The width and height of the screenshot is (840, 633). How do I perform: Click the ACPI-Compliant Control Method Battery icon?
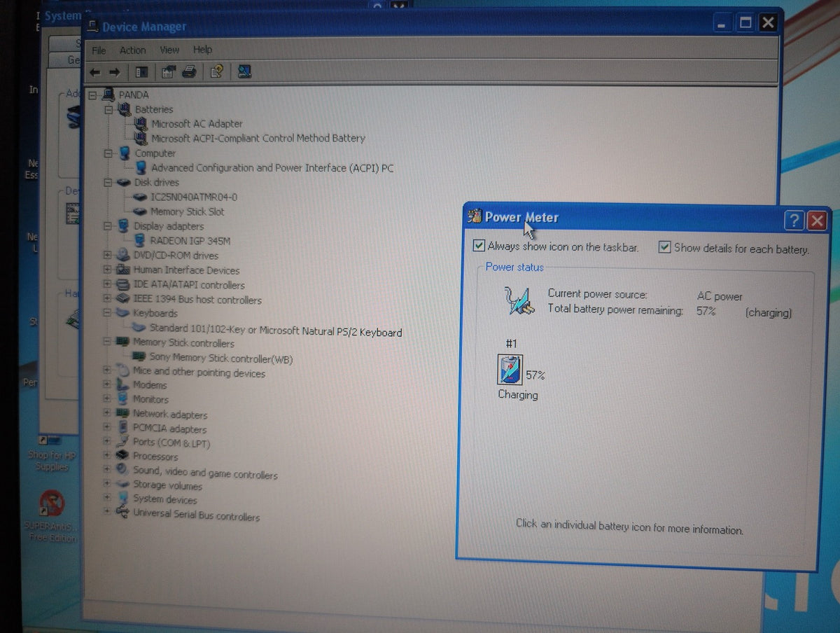[141, 138]
